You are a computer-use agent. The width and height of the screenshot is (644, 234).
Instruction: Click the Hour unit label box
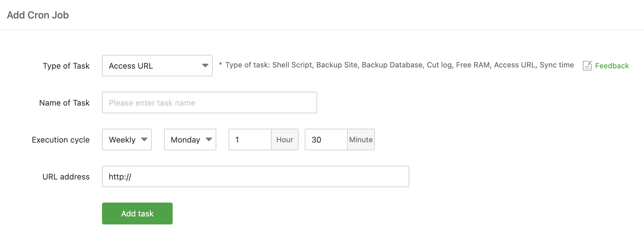tap(285, 139)
